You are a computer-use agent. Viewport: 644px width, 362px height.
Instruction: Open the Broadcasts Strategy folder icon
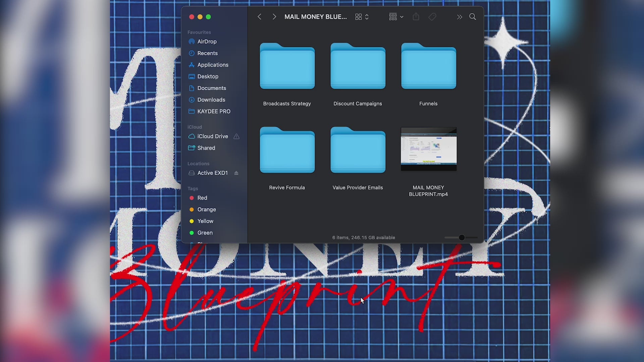(x=287, y=66)
